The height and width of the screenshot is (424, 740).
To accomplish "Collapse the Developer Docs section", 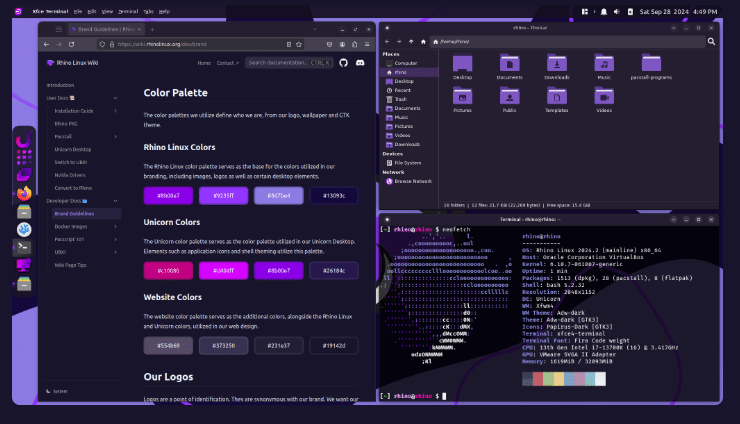I will 115,201.
